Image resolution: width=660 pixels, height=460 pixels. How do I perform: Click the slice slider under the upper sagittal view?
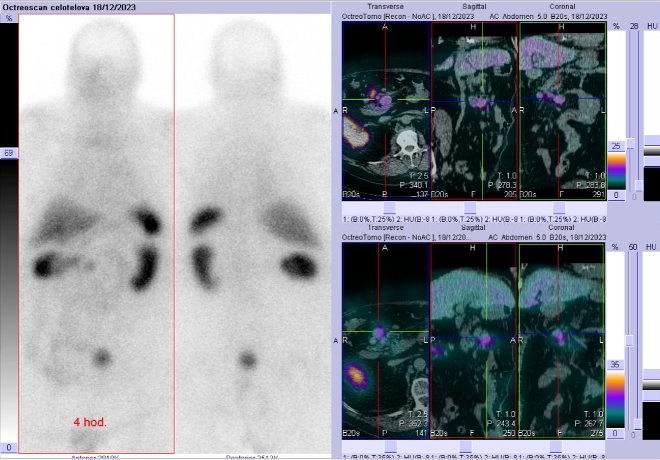470,207
